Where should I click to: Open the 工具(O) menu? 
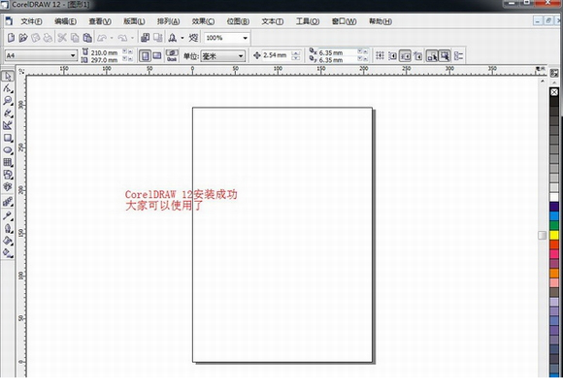(x=308, y=21)
